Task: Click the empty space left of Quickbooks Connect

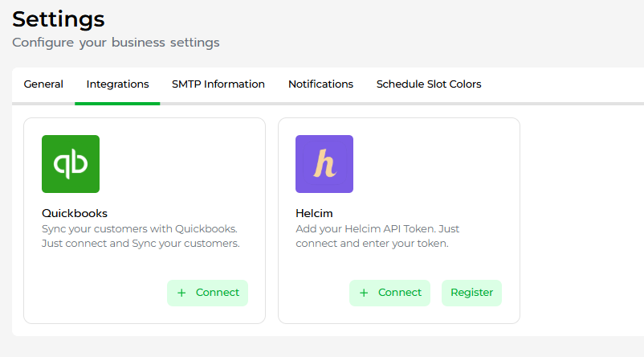Action: [96, 293]
